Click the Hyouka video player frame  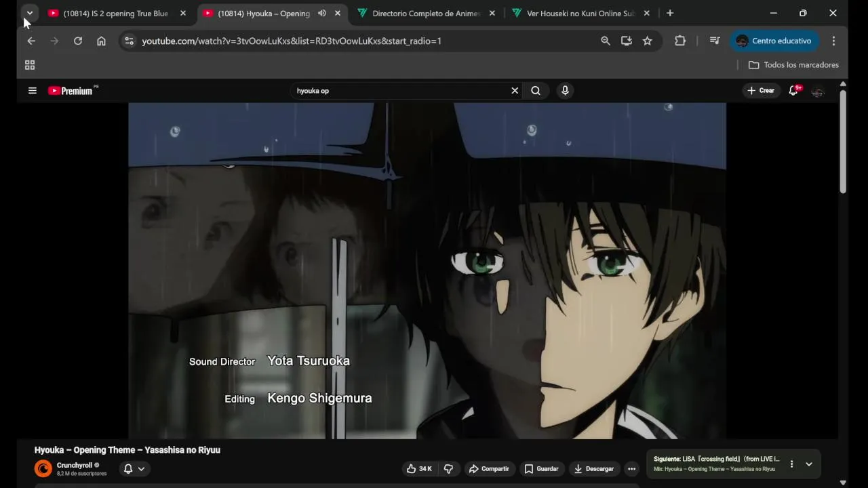pos(427,270)
